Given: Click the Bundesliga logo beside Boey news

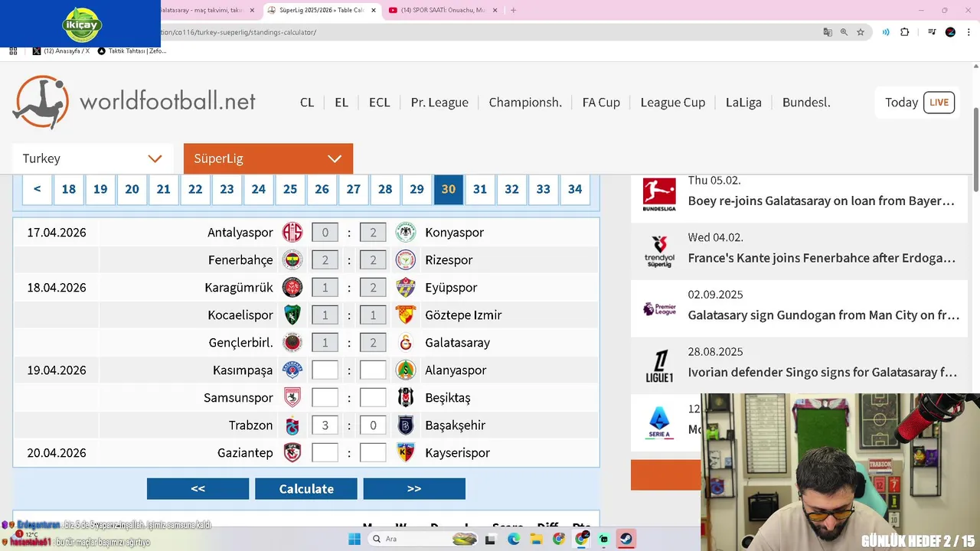Looking at the screenshot, I should click(659, 195).
